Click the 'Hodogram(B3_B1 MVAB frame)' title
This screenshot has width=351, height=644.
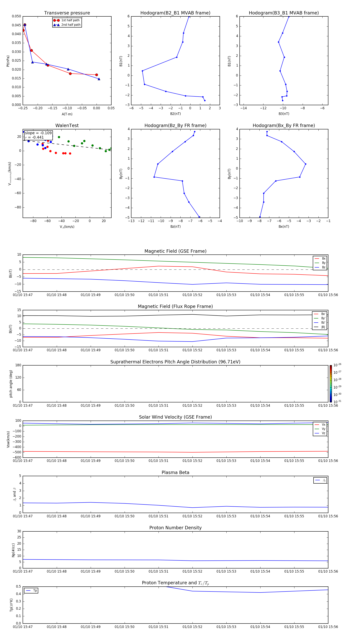[284, 13]
